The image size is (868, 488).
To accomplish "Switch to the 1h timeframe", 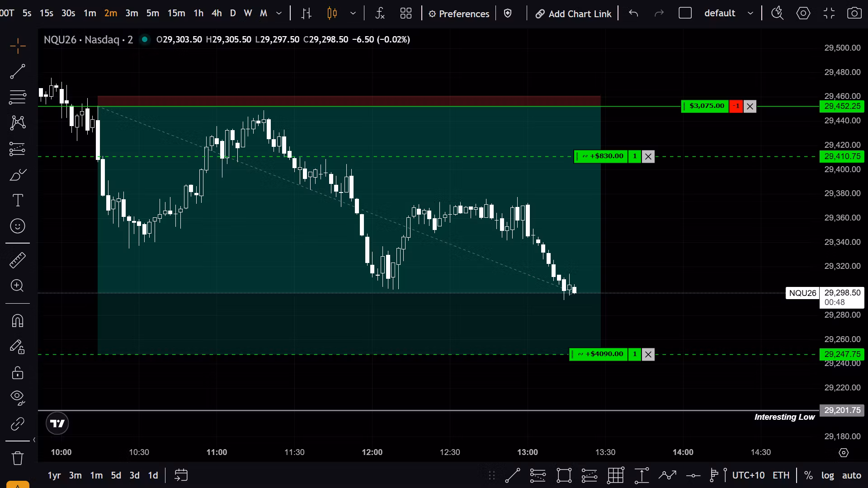I will point(198,14).
